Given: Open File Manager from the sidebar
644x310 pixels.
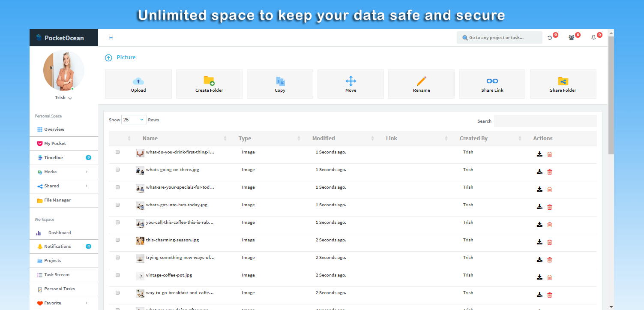Looking at the screenshot, I should [57, 200].
